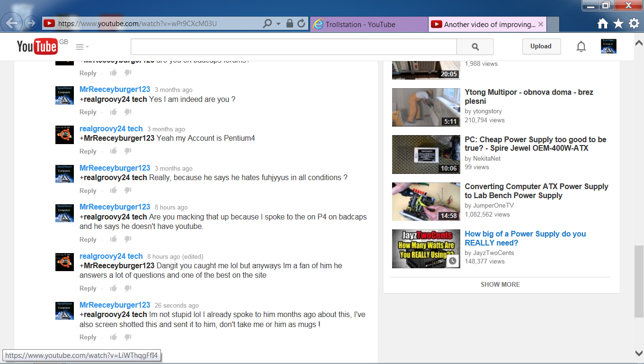Dislike the 'Yes I am indeed' comment

pos(127,112)
